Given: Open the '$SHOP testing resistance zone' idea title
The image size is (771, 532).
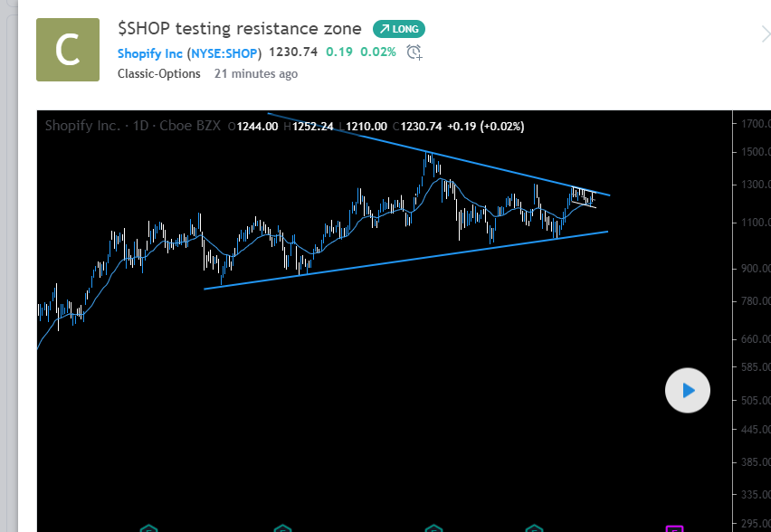Looking at the screenshot, I should click(240, 29).
